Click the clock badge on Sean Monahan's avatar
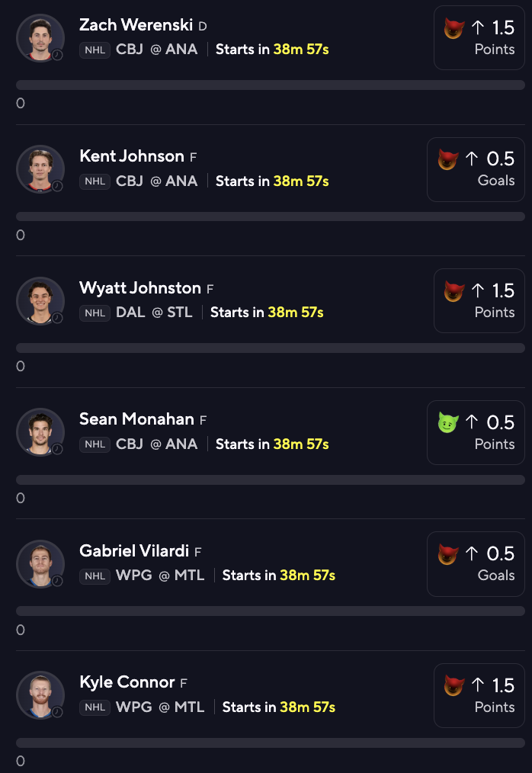Image resolution: width=532 pixels, height=773 pixels. click(x=57, y=449)
